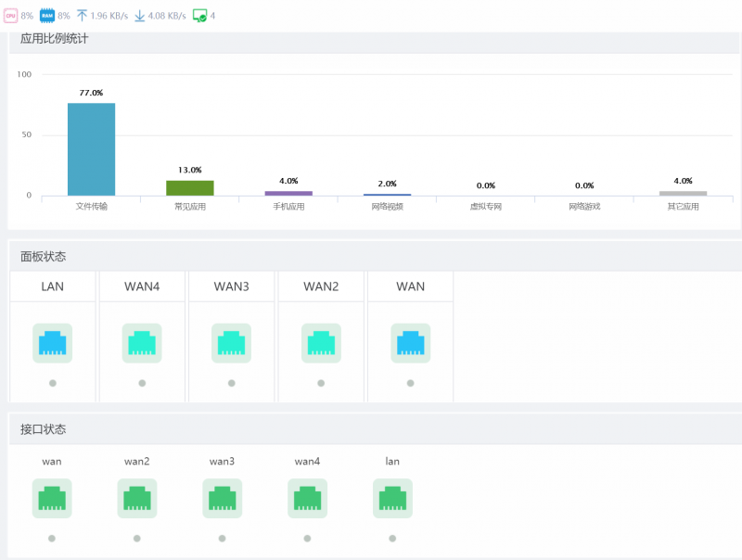Open the wan2 interface status icon
The image size is (742, 560).
(137, 499)
